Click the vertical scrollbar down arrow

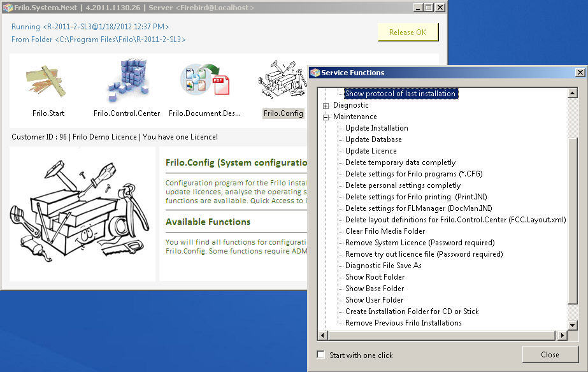572,325
